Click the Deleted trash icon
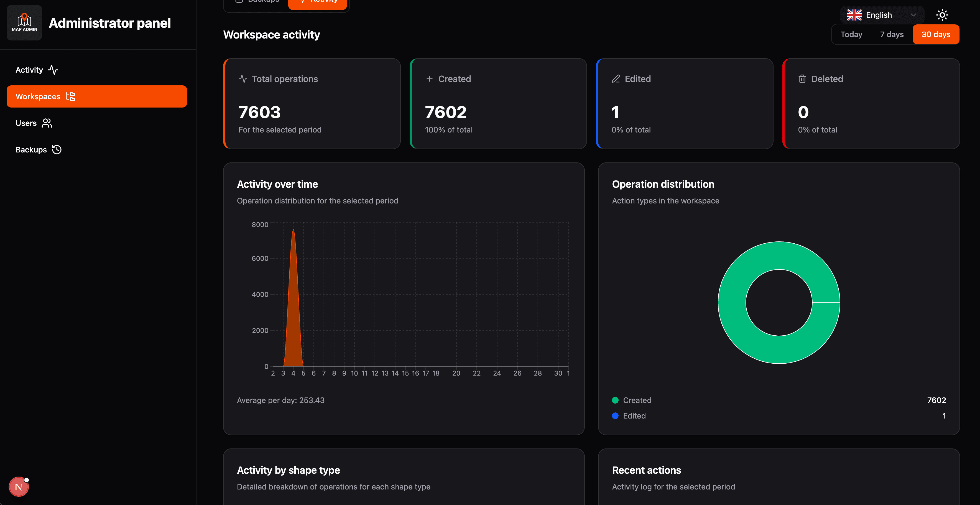980x505 pixels. (802, 79)
